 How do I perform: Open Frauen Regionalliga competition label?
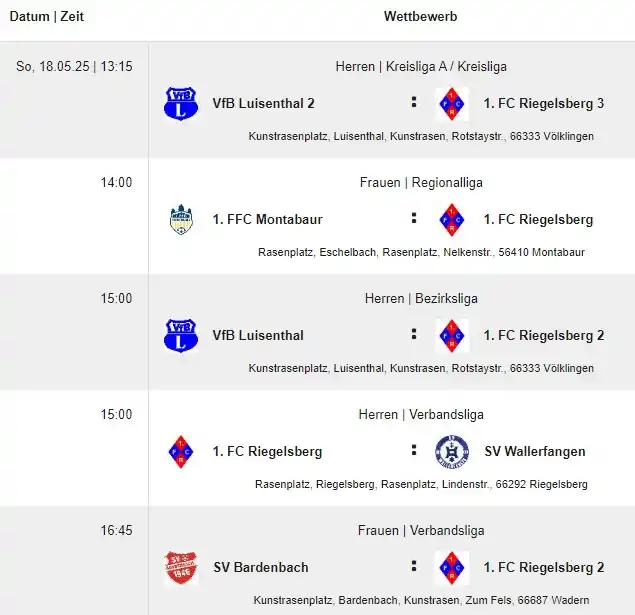pos(421,183)
